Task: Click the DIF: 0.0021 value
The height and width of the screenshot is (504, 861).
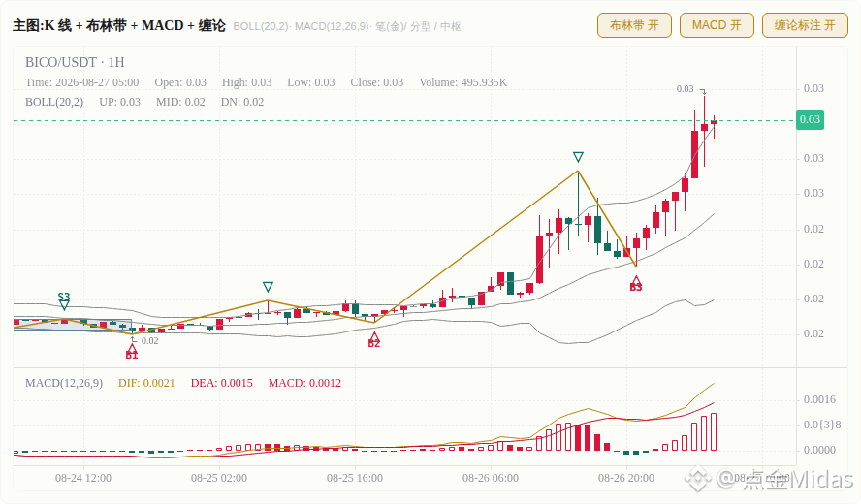Action: pos(146,383)
